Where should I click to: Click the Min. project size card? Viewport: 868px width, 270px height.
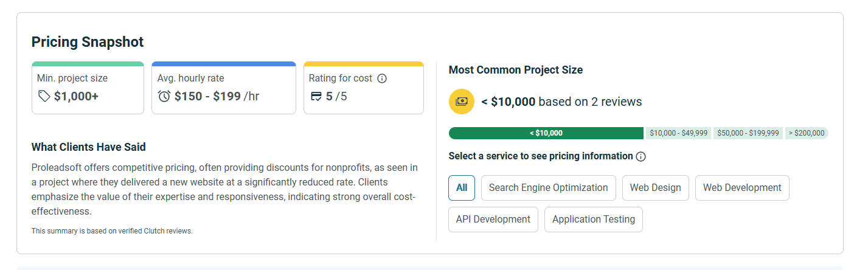click(88, 88)
